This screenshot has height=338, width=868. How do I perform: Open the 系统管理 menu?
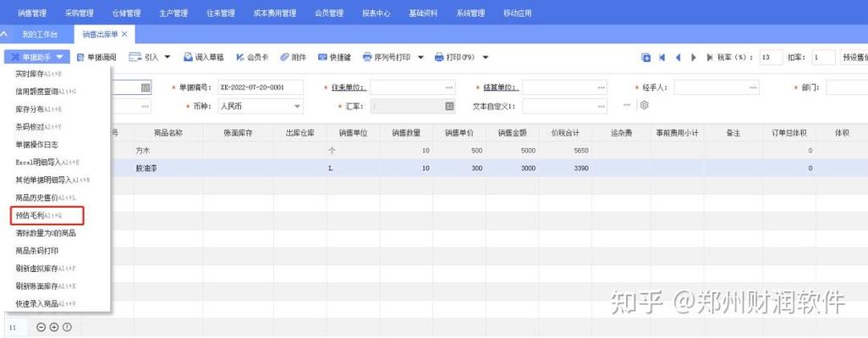coord(470,13)
